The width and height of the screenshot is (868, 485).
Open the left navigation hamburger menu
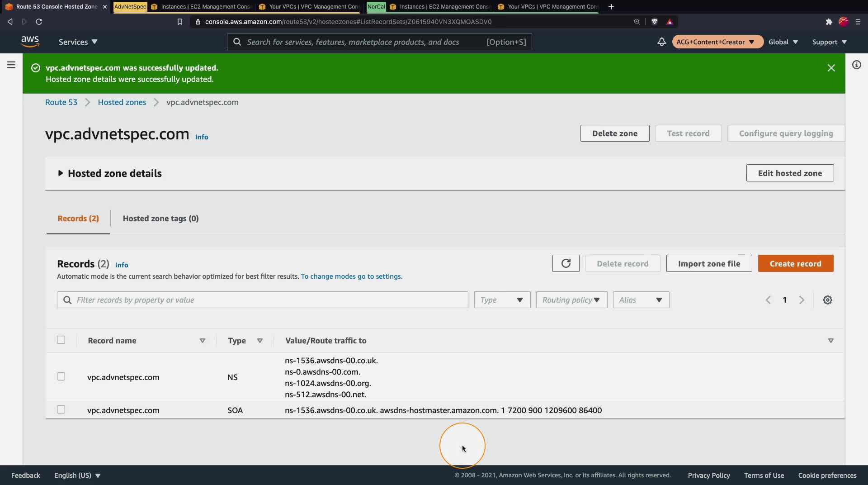click(x=11, y=65)
